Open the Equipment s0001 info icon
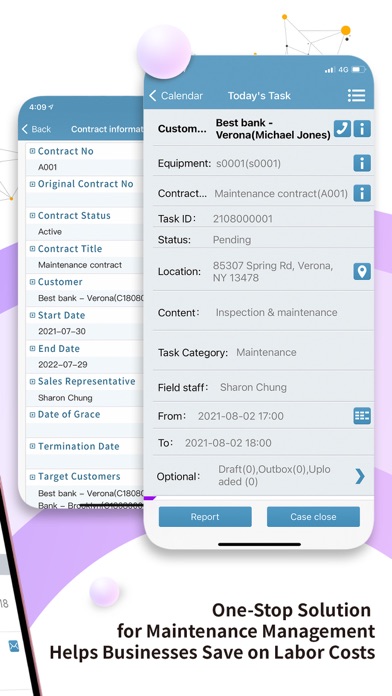 click(x=362, y=163)
